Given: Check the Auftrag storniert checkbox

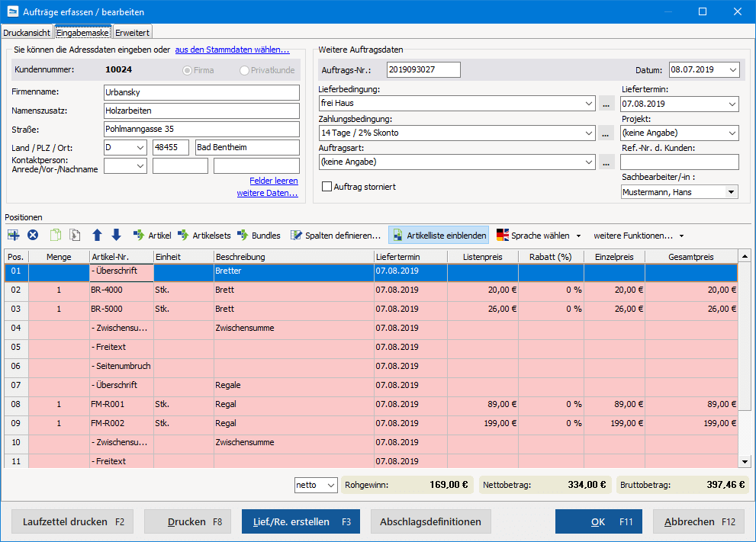Looking at the screenshot, I should click(x=327, y=187).
